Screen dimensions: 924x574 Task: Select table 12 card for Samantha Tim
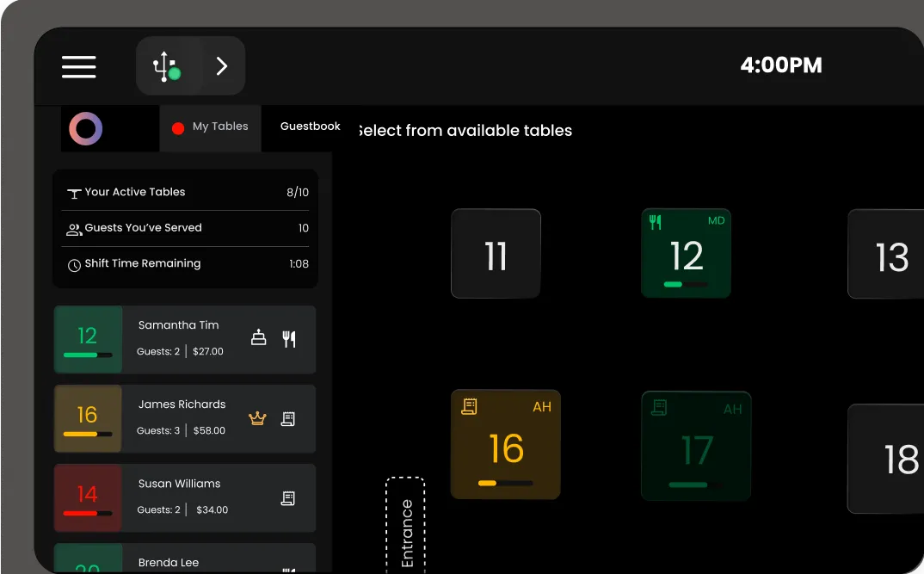click(x=185, y=339)
